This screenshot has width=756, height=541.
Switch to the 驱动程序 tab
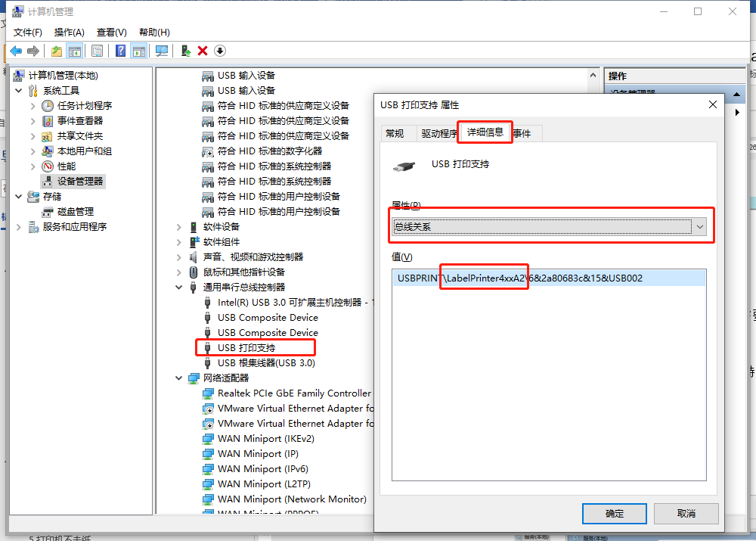pos(438,133)
